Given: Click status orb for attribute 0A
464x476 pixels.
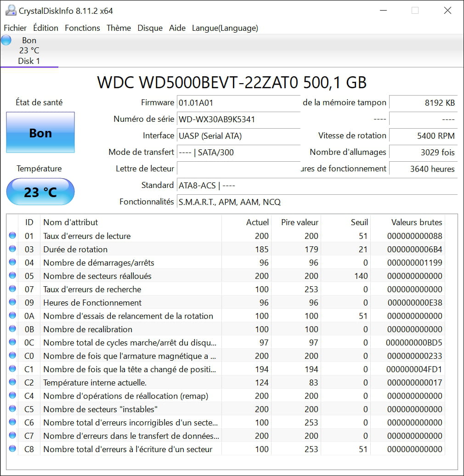Looking at the screenshot, I should coord(12,315).
